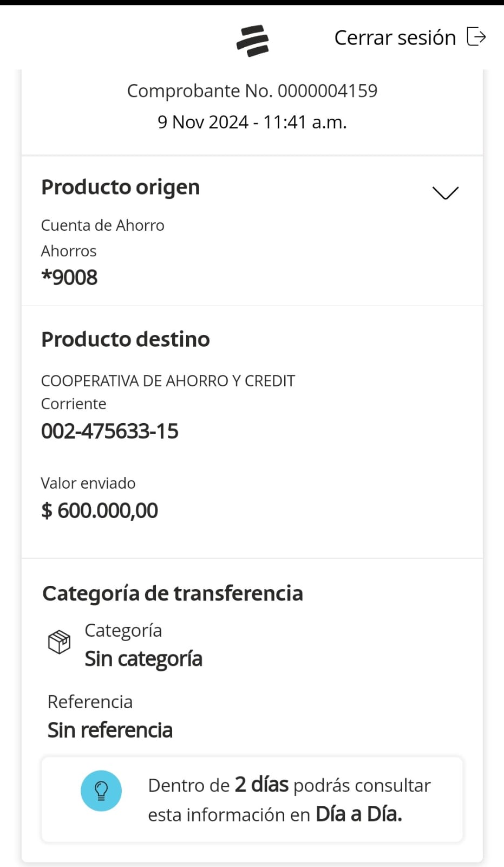
Task: Click the $ 600.000,00 sent amount
Action: [100, 510]
